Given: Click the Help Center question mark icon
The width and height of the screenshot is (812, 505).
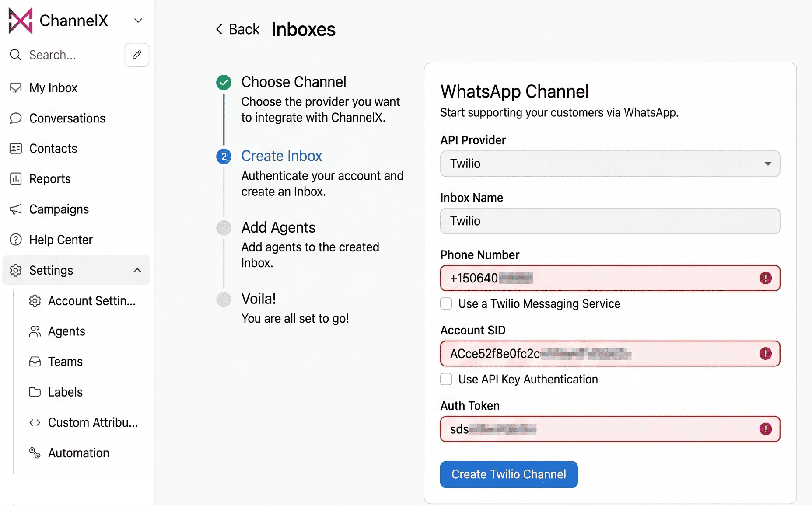Looking at the screenshot, I should 16,240.
